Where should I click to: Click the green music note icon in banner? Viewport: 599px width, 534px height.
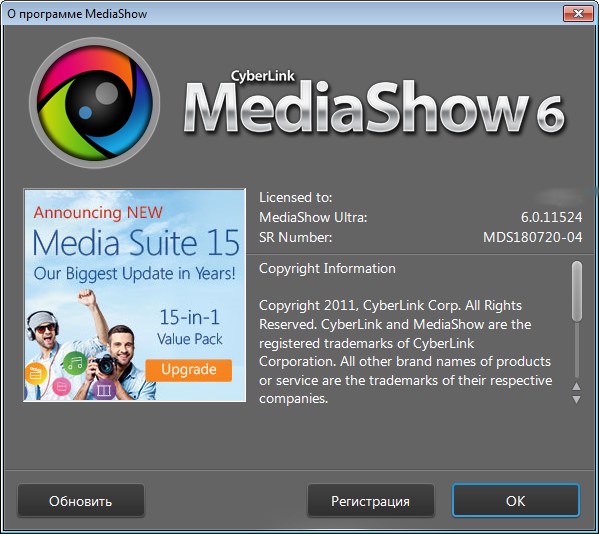pos(75,363)
